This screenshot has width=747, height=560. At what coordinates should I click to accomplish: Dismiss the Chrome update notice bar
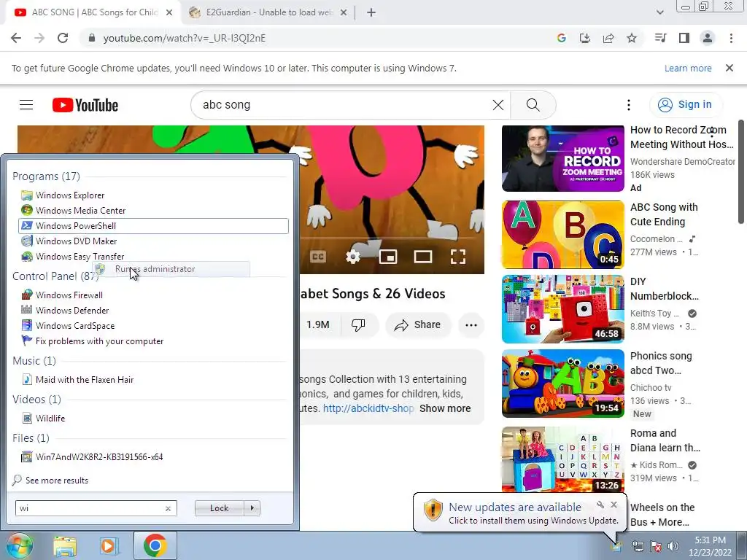click(729, 68)
